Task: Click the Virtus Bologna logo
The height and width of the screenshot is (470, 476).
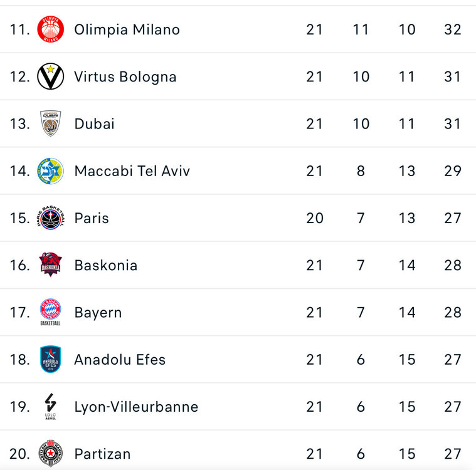Action: 50,76
